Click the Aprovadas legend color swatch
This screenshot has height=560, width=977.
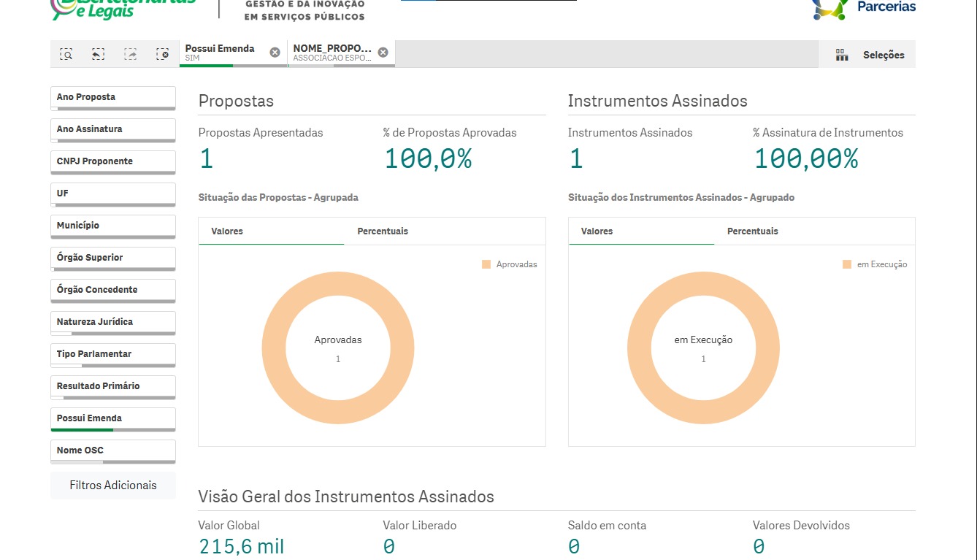point(486,264)
